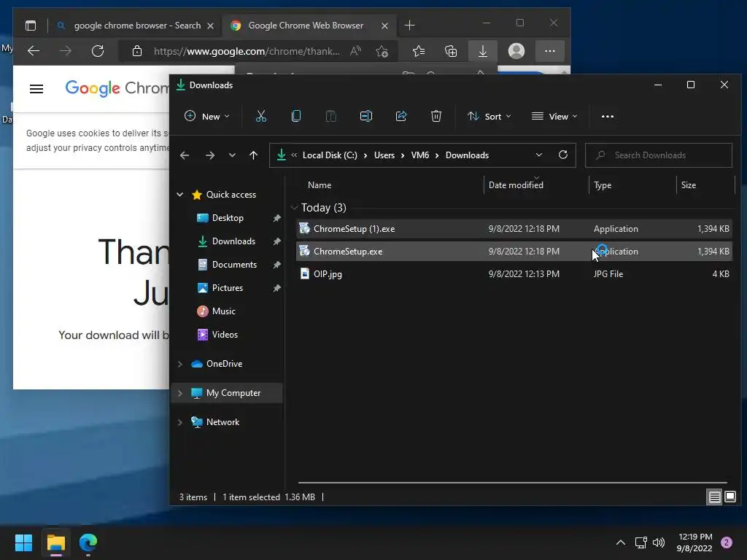The image size is (747, 560).
Task: Select Downloads in Quick access
Action: click(233, 241)
